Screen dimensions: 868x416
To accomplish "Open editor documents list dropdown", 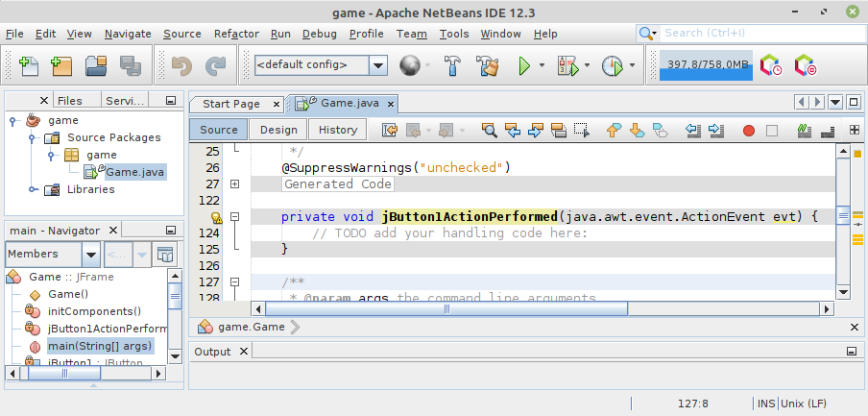I will (835, 103).
